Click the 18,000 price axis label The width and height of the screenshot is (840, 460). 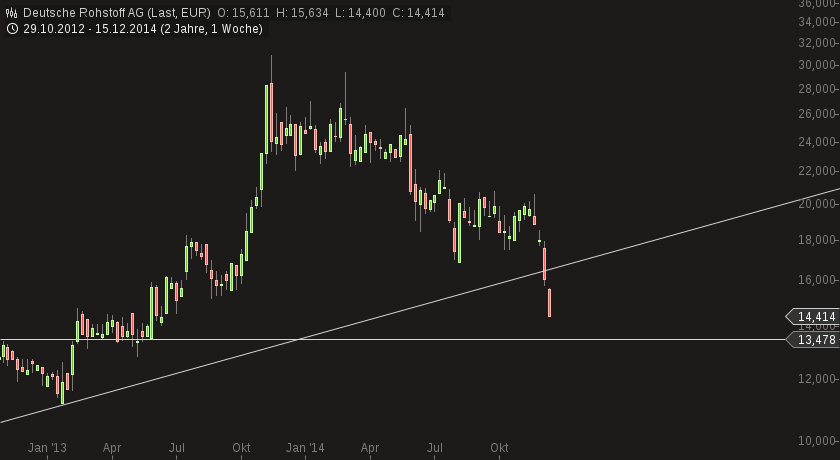817,240
